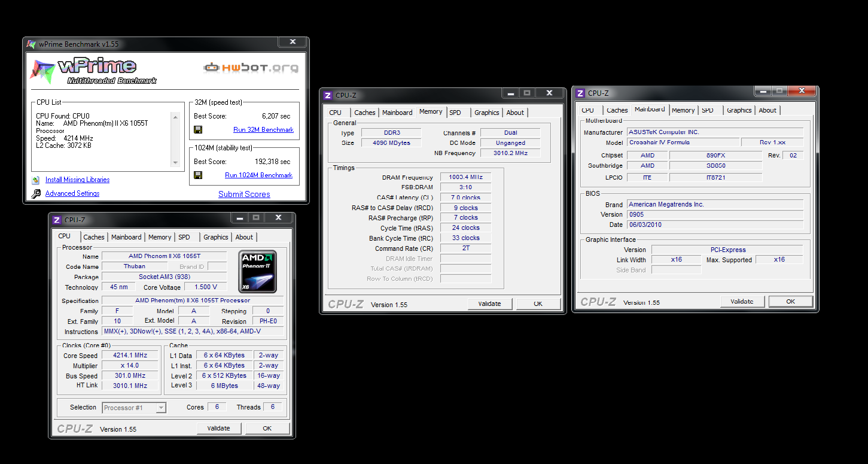Image resolution: width=868 pixels, height=464 pixels.
Task: Click Validate in Memory tab window
Action: [x=489, y=304]
